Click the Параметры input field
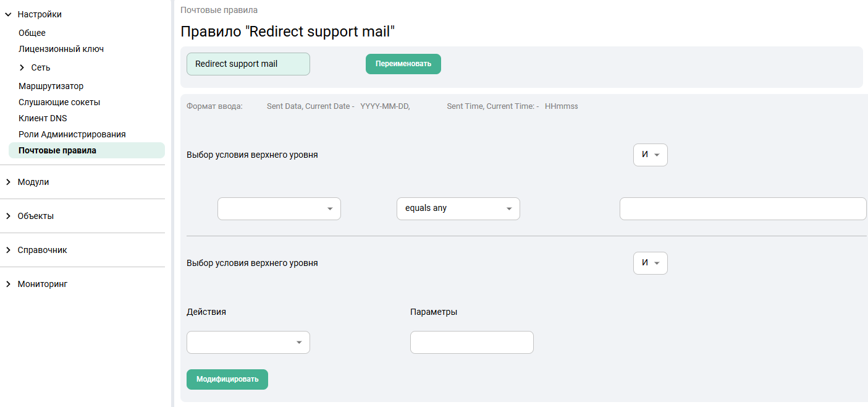868x407 pixels. pyautogui.click(x=471, y=342)
